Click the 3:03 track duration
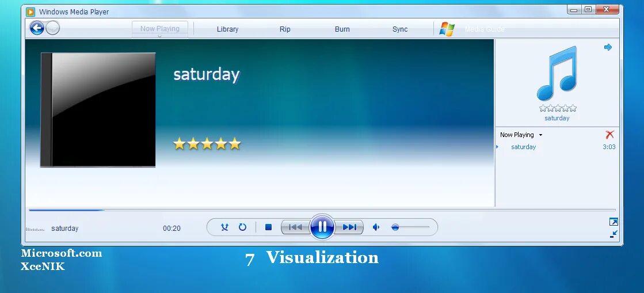The height and width of the screenshot is (293, 644). point(609,147)
